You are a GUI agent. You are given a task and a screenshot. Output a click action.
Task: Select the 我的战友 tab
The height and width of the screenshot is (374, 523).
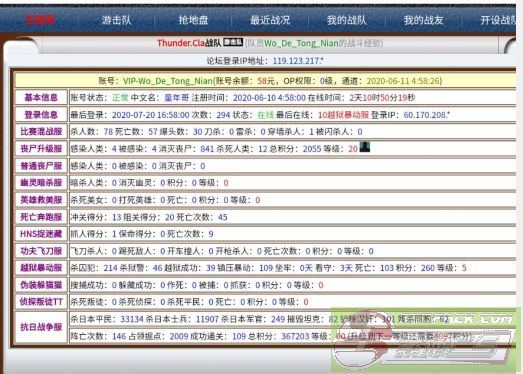(424, 20)
